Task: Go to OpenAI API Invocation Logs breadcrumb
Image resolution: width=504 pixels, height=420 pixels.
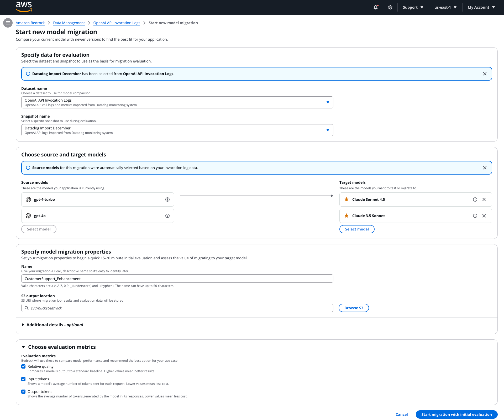Action: [x=117, y=23]
